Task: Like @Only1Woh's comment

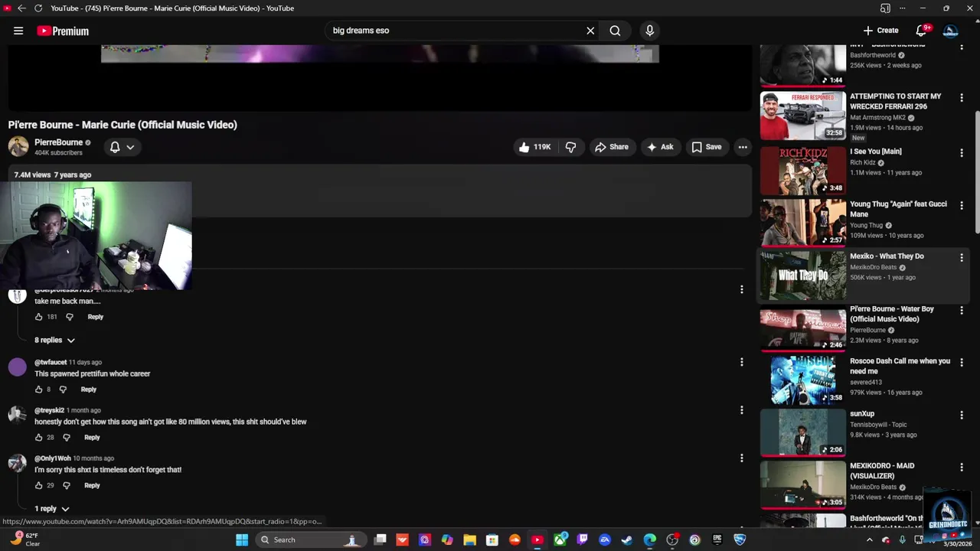Action: [39, 486]
